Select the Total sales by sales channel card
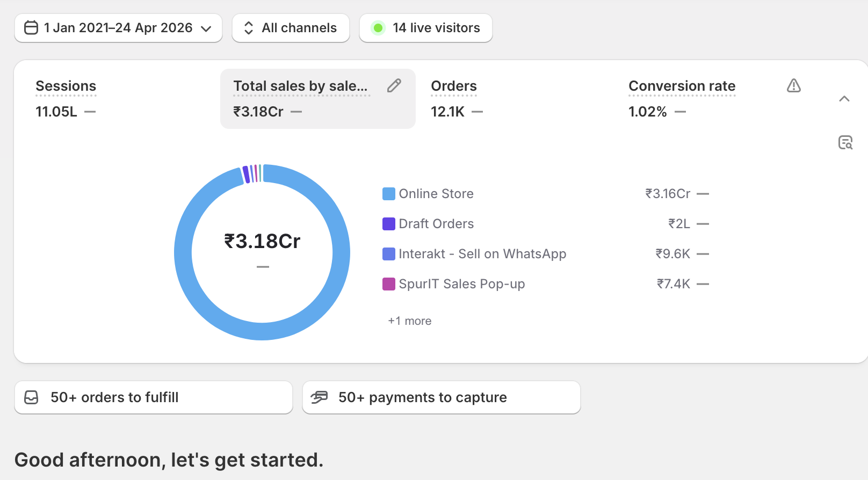 318,99
